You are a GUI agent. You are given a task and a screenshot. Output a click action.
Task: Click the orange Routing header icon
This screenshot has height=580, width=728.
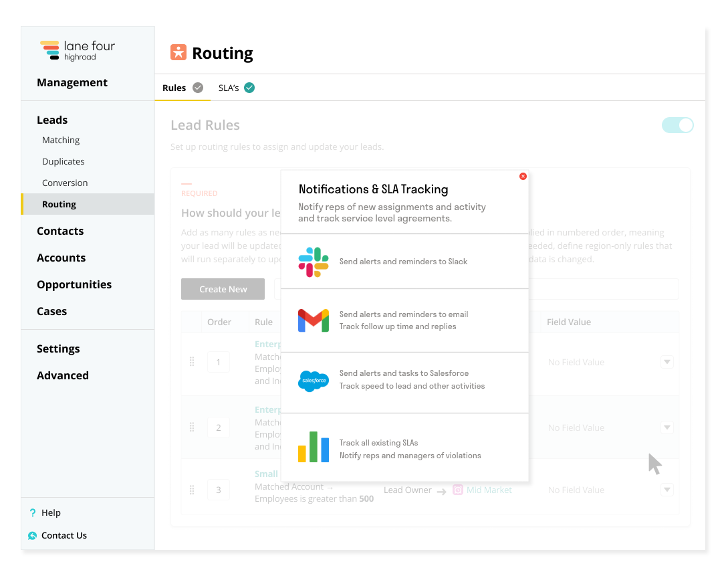(x=178, y=53)
